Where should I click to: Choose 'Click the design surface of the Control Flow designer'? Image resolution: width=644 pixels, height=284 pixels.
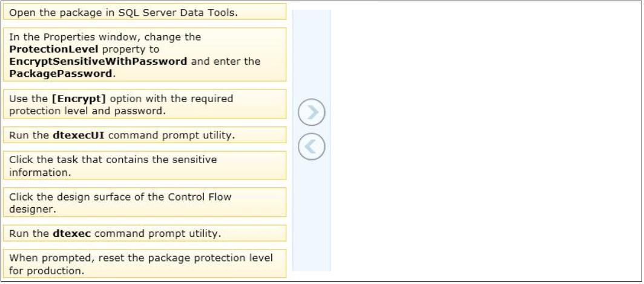coord(145,202)
